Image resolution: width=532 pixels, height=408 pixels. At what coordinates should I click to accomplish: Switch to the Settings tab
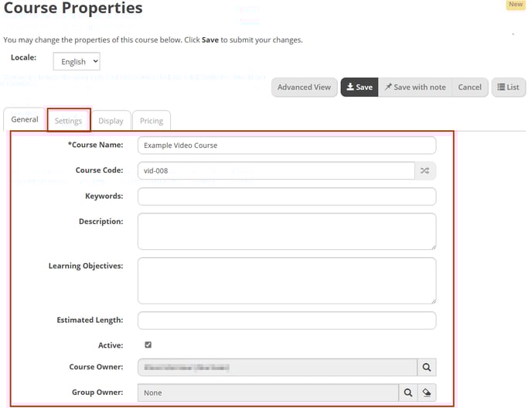point(68,121)
